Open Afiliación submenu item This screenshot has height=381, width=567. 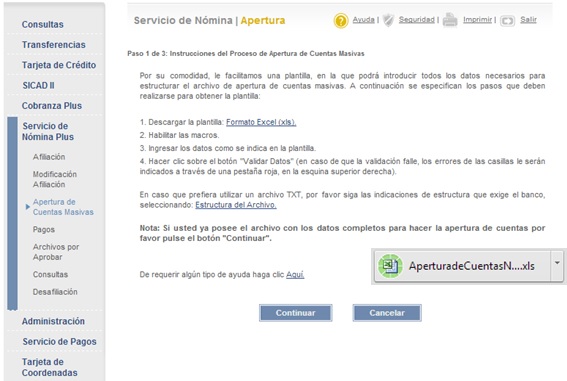(x=49, y=157)
